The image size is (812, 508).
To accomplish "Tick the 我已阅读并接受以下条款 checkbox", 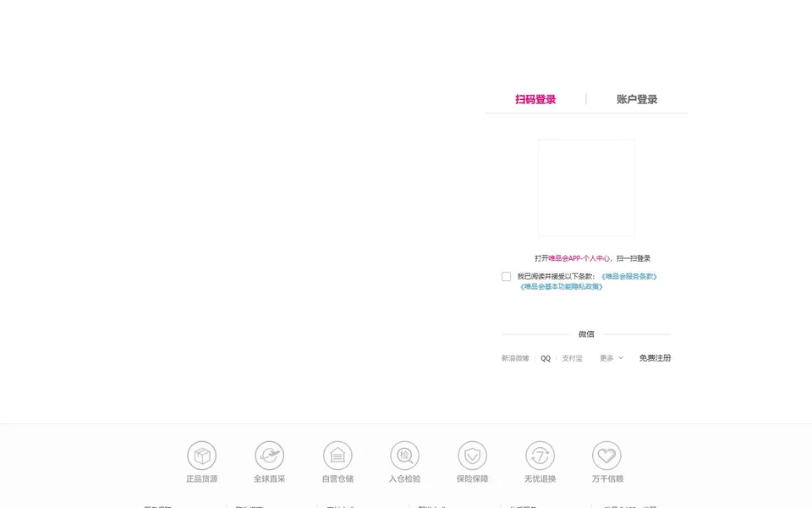I will pyautogui.click(x=506, y=277).
